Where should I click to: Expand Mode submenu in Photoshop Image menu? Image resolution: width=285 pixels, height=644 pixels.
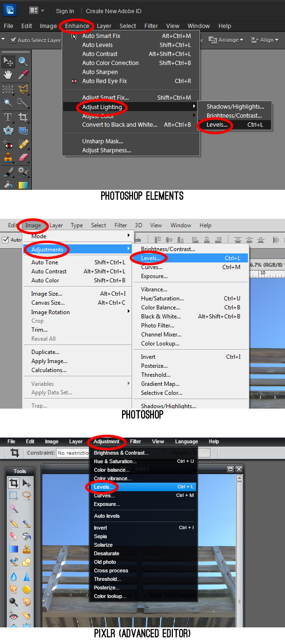77,236
